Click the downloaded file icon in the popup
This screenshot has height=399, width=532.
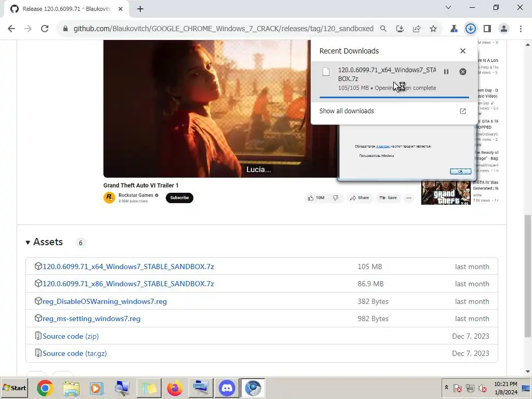pos(326,72)
